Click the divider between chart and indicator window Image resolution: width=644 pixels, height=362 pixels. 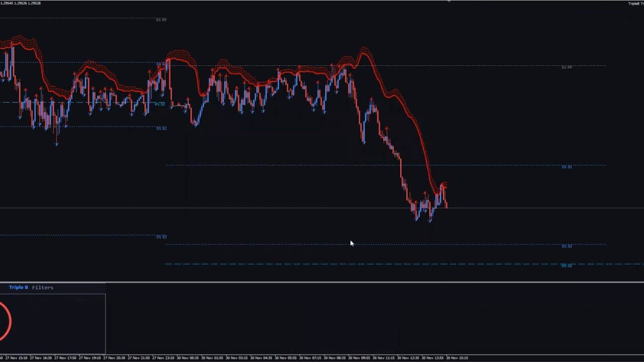pos(322,283)
